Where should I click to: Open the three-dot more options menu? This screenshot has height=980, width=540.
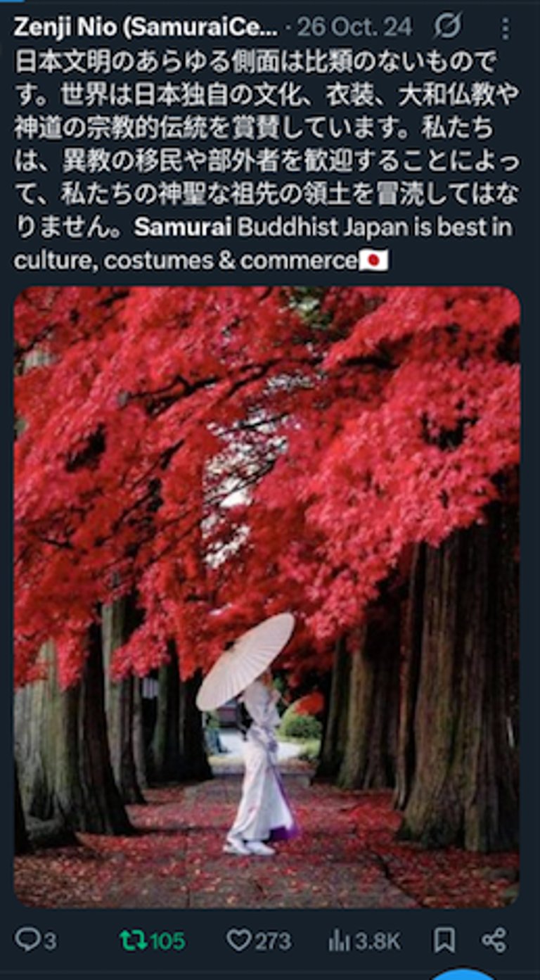pyautogui.click(x=505, y=28)
